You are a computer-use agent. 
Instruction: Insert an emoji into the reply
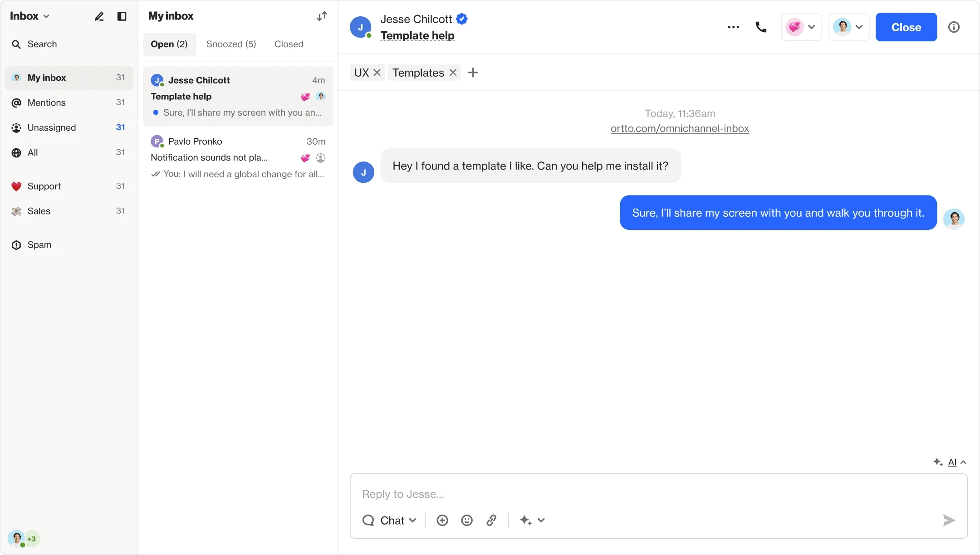467,520
